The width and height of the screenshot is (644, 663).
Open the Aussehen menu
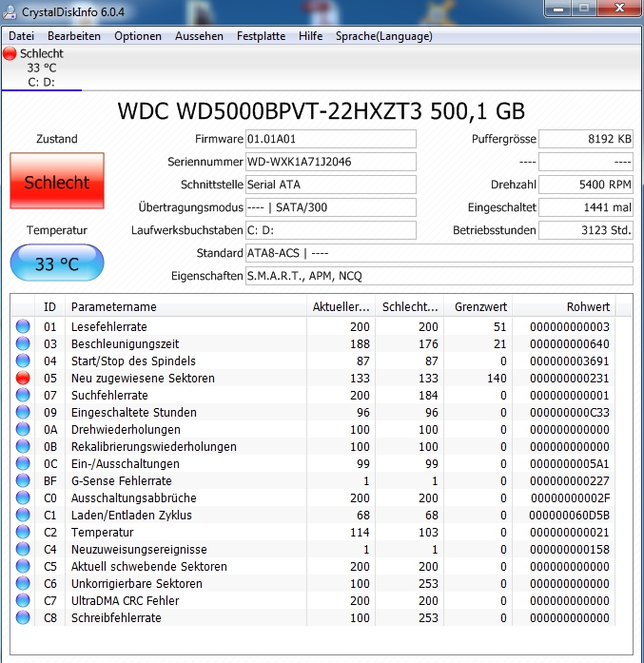pos(199,36)
